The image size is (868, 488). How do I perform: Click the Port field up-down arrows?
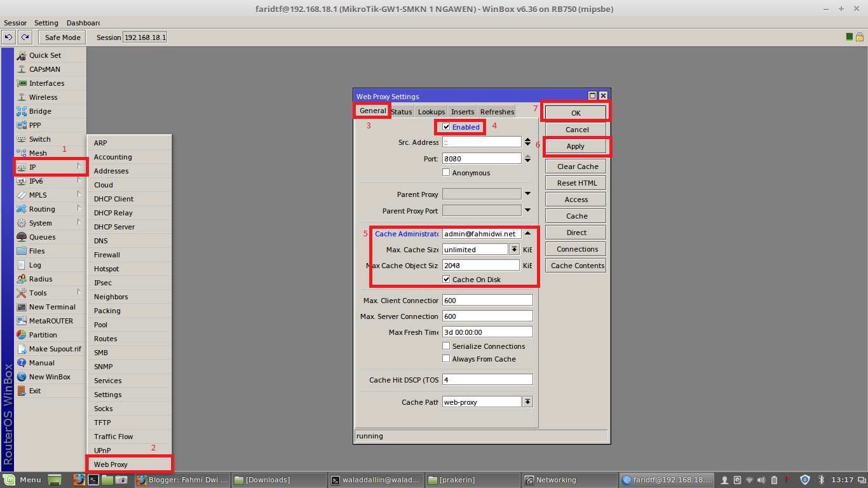(527, 159)
